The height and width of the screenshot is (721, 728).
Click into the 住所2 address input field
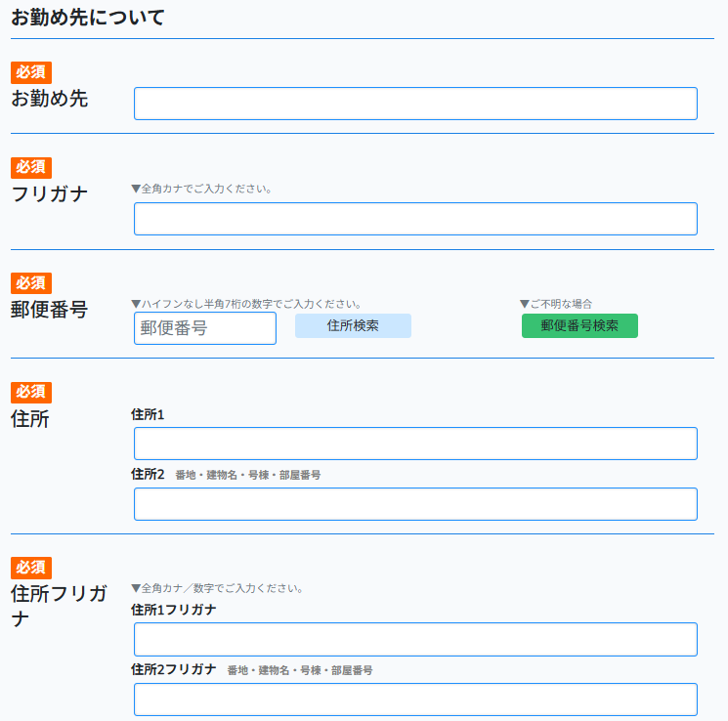415,504
